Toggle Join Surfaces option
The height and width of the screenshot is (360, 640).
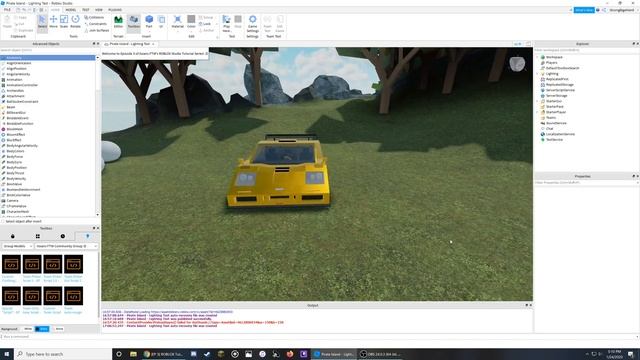(x=97, y=30)
